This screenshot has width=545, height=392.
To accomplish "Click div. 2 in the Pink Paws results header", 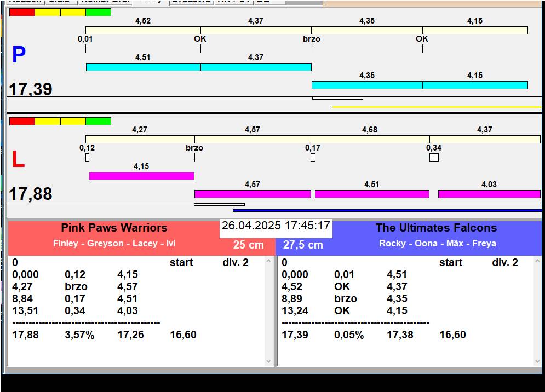I will pyautogui.click(x=236, y=262).
